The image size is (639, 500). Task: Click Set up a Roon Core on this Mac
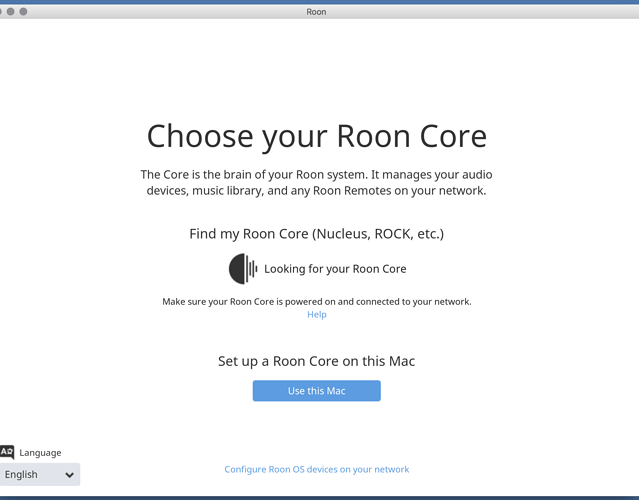click(317, 361)
